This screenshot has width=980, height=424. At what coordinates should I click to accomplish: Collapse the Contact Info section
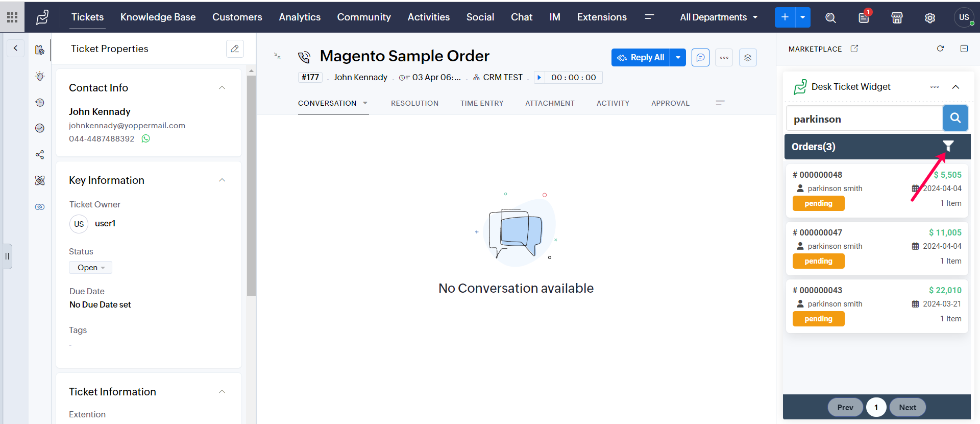point(222,88)
